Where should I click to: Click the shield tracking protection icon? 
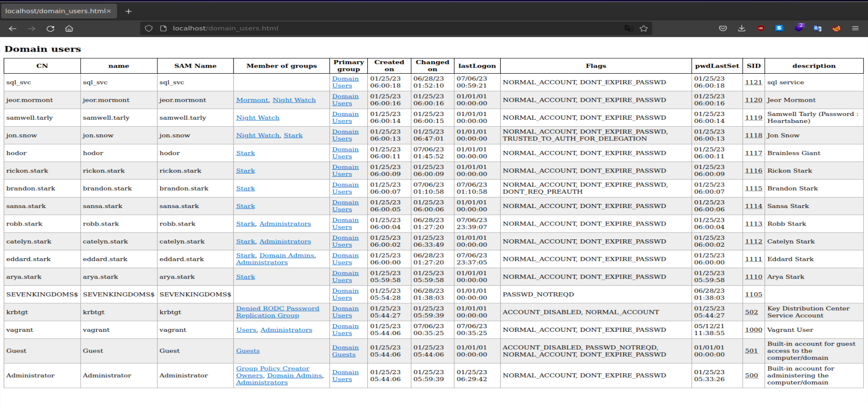pos(149,29)
